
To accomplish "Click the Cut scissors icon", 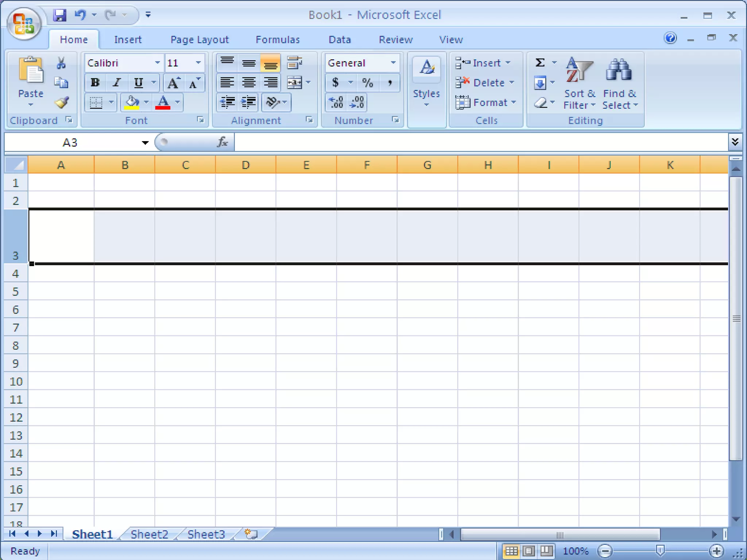I will (61, 63).
